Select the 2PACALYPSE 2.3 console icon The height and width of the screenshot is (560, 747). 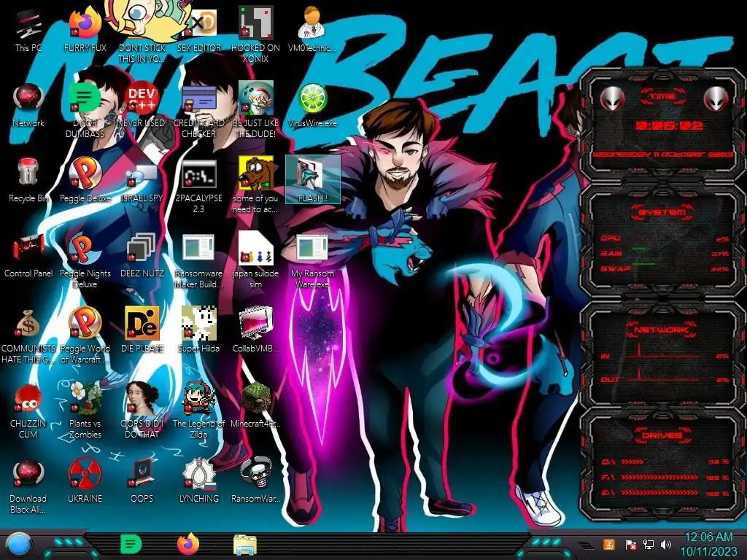click(198, 187)
